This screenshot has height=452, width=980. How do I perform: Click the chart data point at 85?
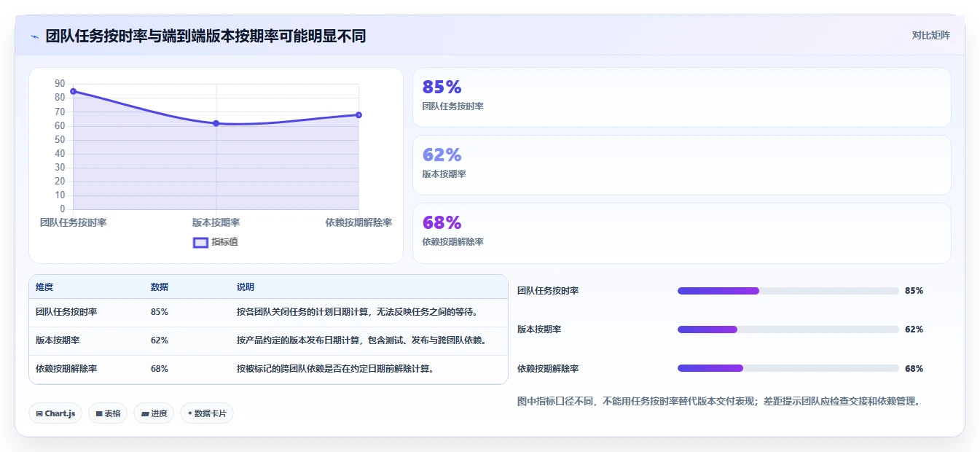click(x=74, y=91)
